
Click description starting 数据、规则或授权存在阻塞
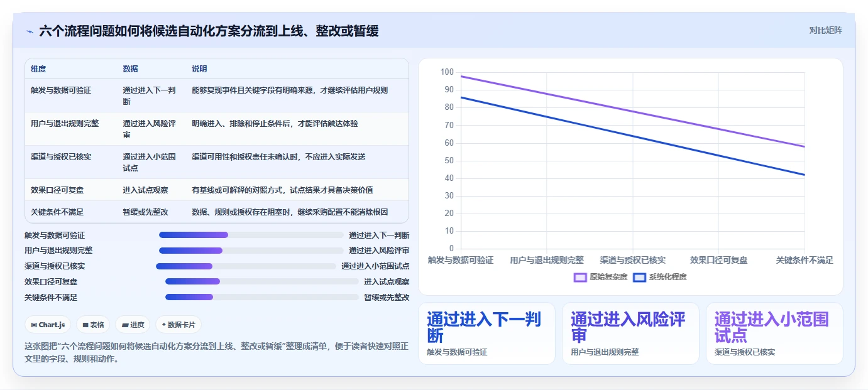click(x=290, y=212)
